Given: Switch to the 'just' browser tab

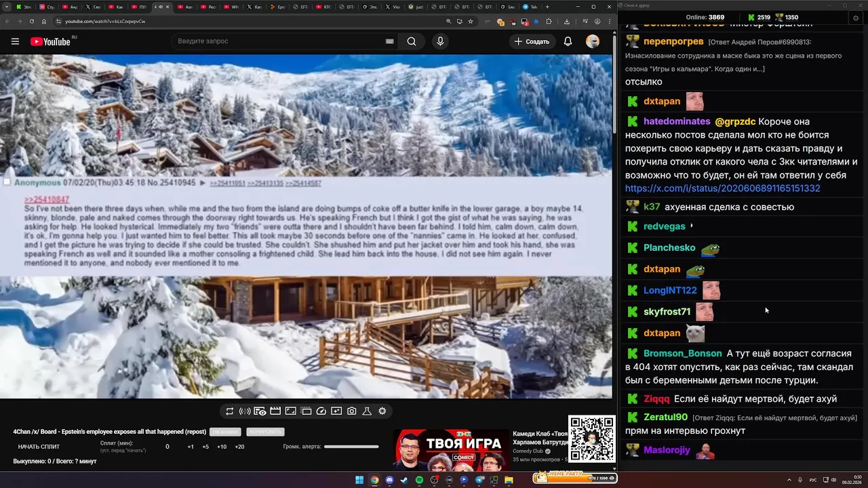Looking at the screenshot, I should (x=416, y=7).
